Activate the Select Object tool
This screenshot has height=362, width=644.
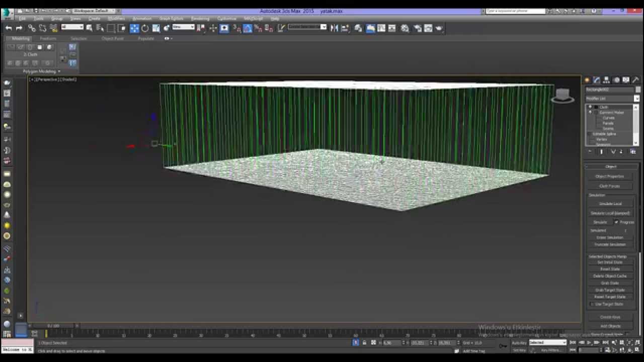[x=90, y=28]
